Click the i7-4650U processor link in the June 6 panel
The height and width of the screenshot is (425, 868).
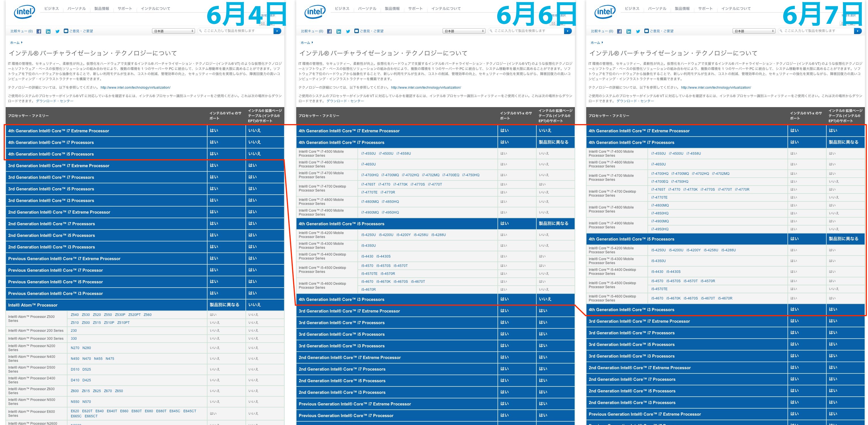pos(368,164)
